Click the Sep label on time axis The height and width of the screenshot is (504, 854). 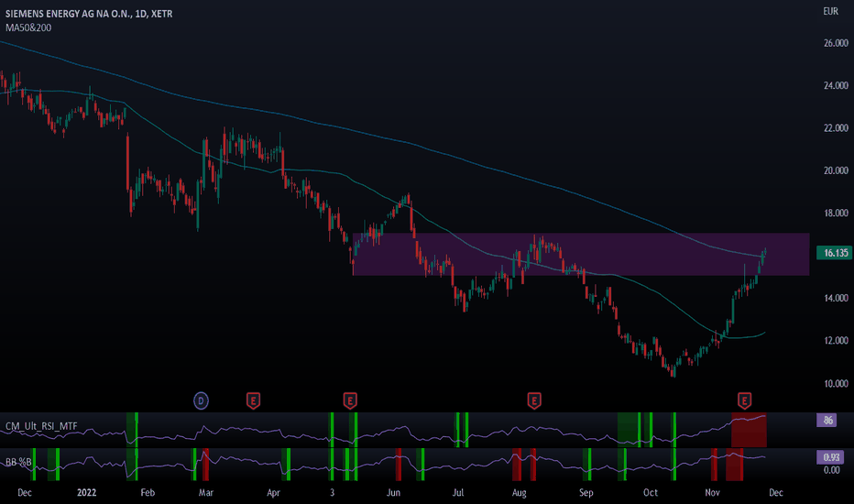point(586,493)
